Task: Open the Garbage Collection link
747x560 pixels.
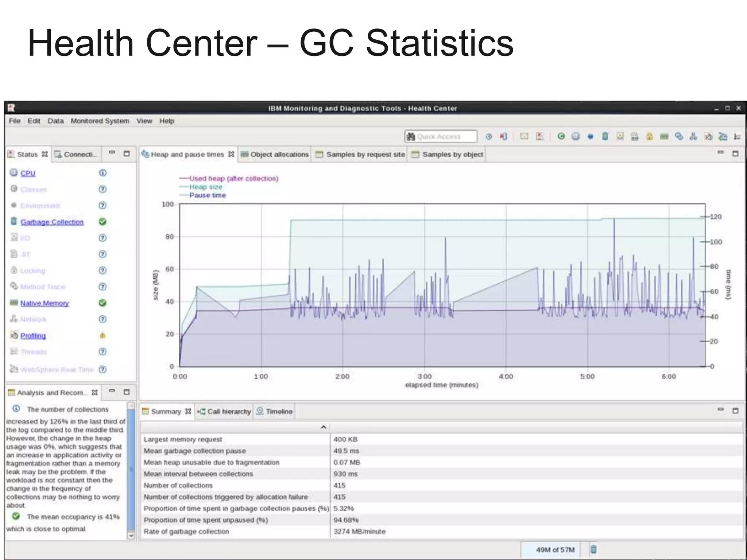Action: pos(52,222)
